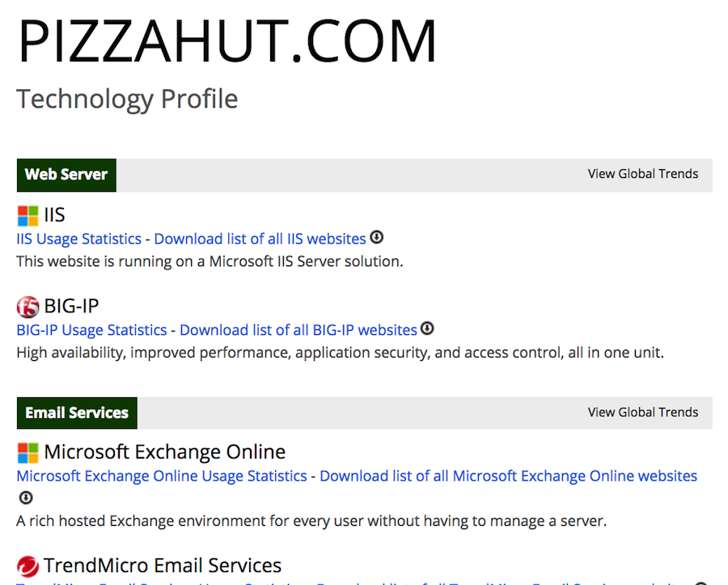Download list of Microsoft Exchange Online websites
The height and width of the screenshot is (585, 728).
[508, 476]
